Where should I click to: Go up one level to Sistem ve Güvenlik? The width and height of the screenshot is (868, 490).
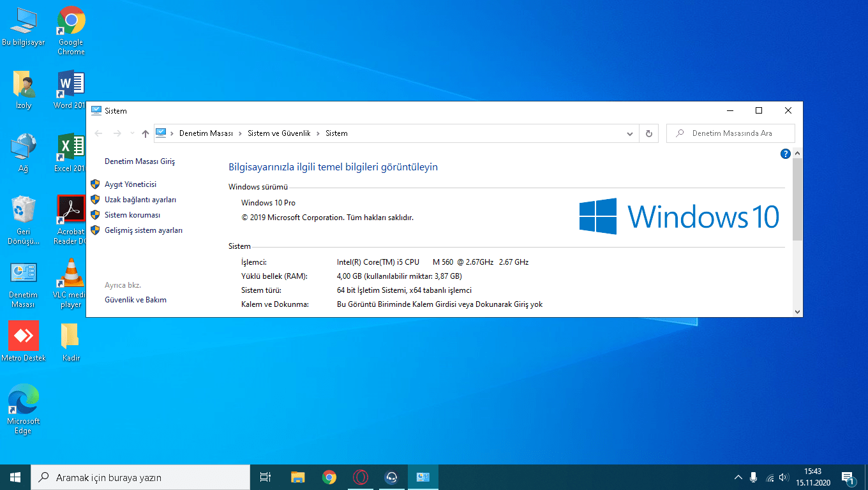[x=146, y=133]
